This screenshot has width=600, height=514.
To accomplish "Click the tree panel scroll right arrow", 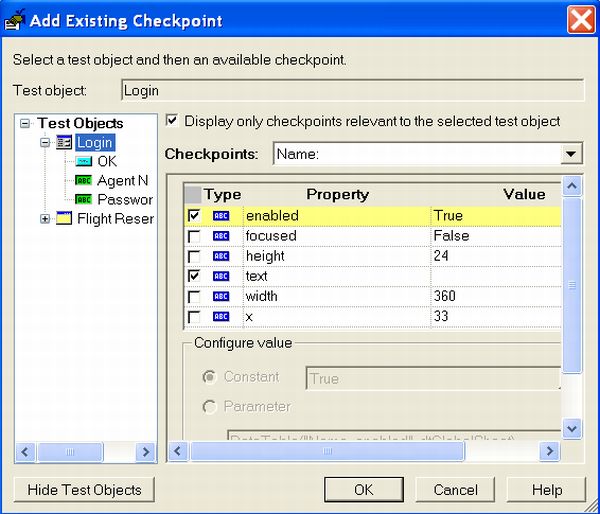I will click(x=145, y=452).
